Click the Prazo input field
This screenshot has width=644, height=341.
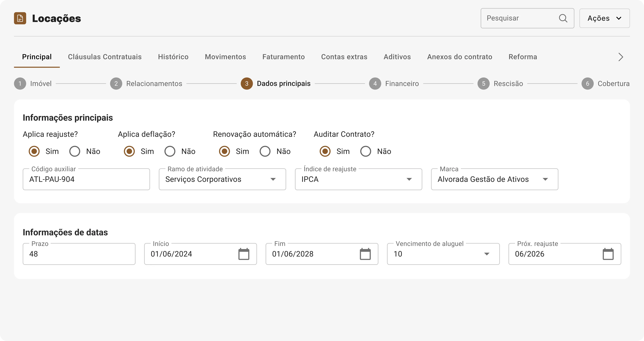point(79,254)
